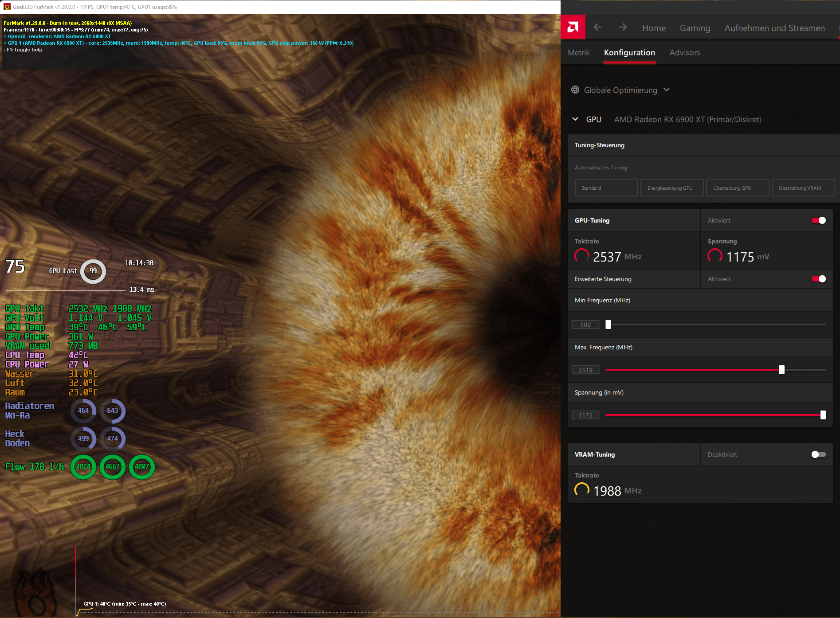
Task: Click the Automatisches Tuning label
Action: [601, 168]
